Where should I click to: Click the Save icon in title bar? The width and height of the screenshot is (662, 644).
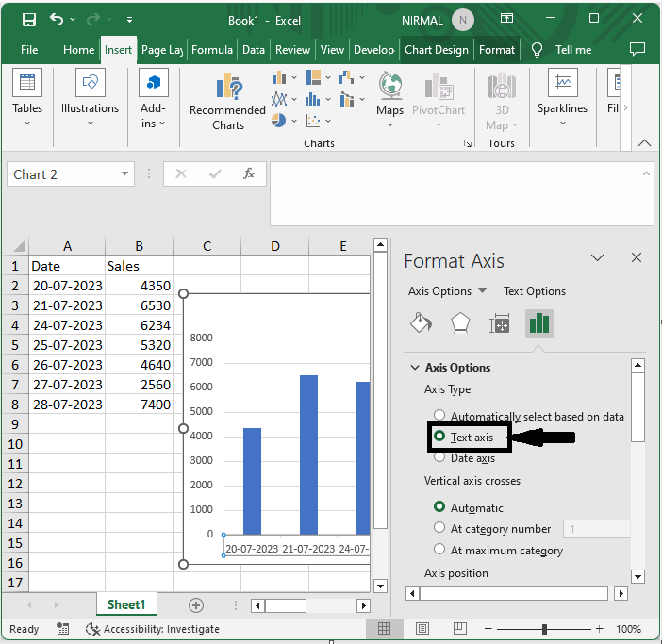coord(28,20)
